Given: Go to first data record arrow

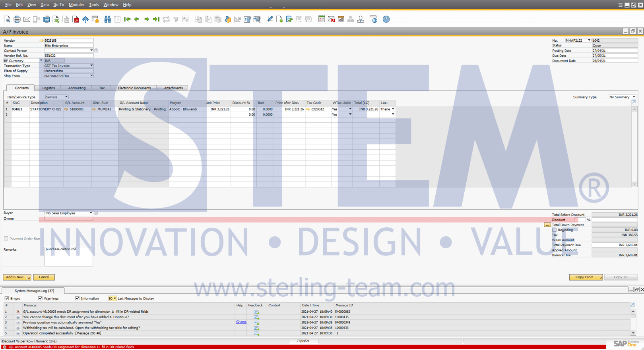Looking at the screenshot, I should click(127, 19).
